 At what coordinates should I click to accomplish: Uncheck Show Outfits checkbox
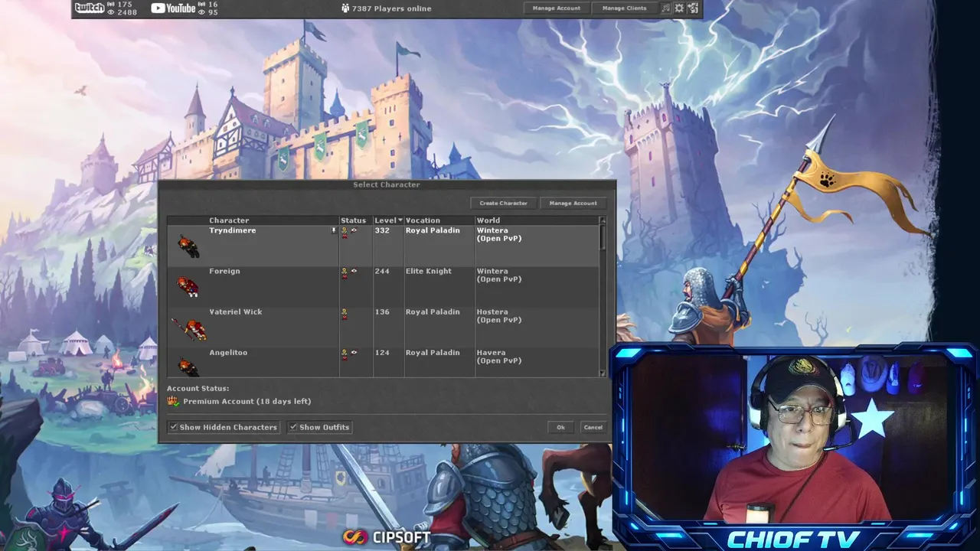(x=293, y=427)
